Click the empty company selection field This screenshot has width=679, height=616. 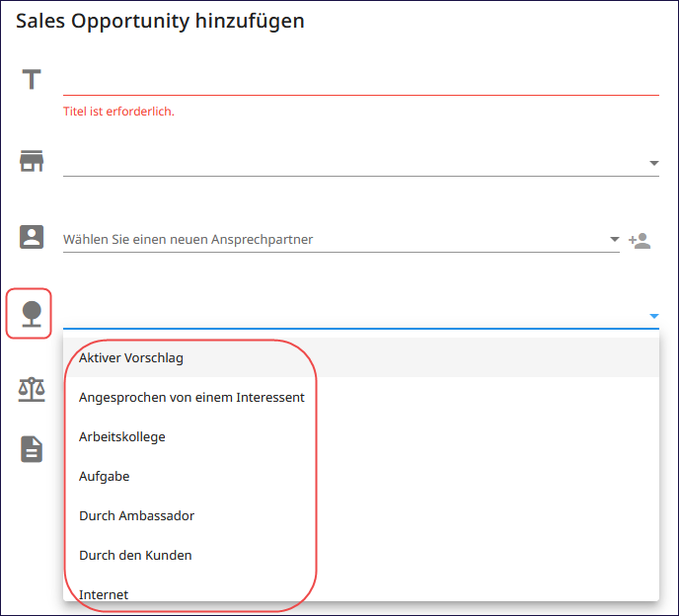(x=361, y=163)
